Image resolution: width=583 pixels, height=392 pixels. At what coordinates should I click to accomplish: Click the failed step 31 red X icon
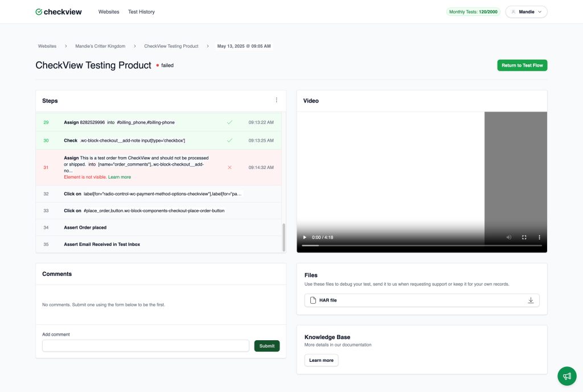pyautogui.click(x=229, y=168)
